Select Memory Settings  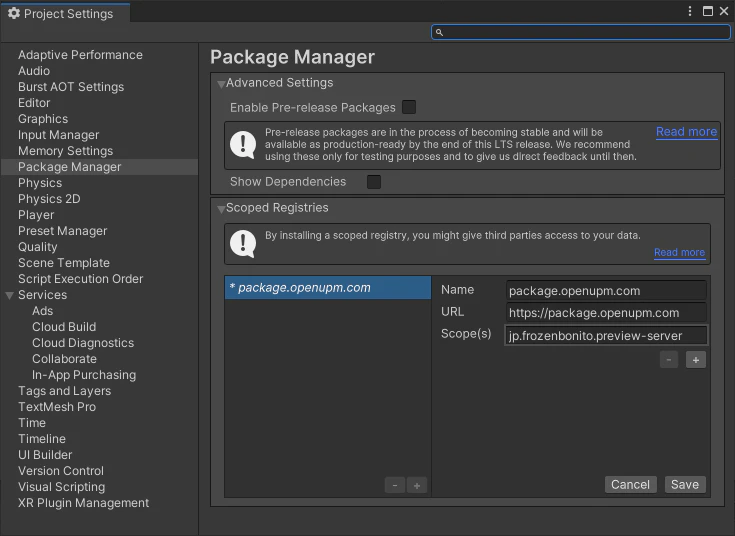coord(65,151)
